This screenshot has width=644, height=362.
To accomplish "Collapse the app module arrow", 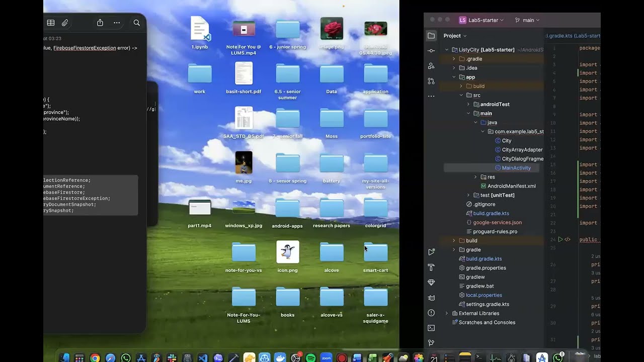I will pos(454,77).
